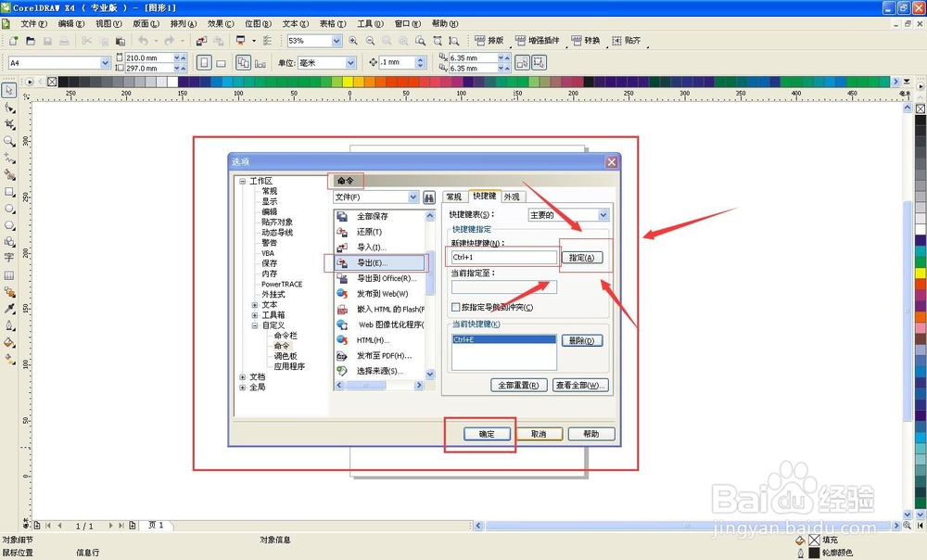
Task: Select the Eyedropper tool
Action: (x=9, y=308)
